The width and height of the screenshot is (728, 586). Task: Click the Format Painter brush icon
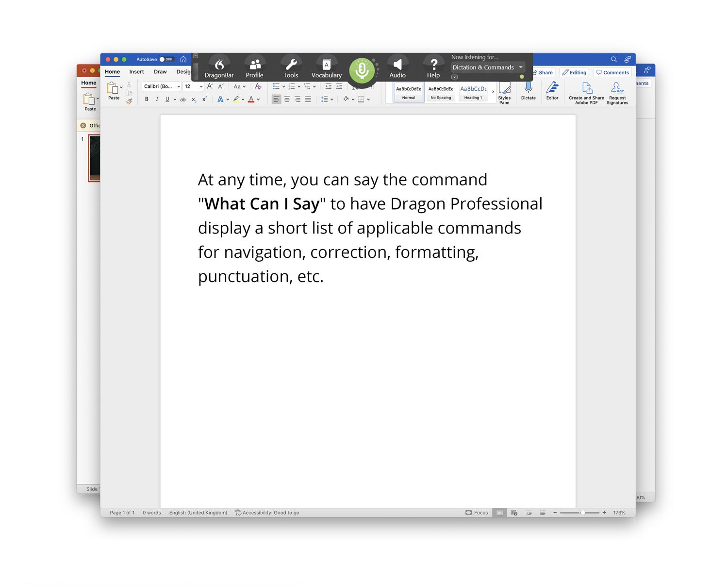point(129,101)
